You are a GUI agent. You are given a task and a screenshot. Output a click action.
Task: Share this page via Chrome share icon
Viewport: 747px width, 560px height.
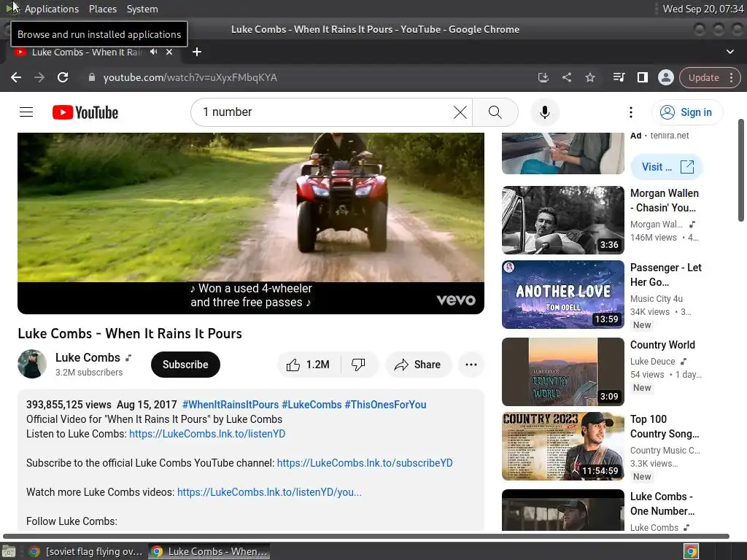[x=566, y=77]
